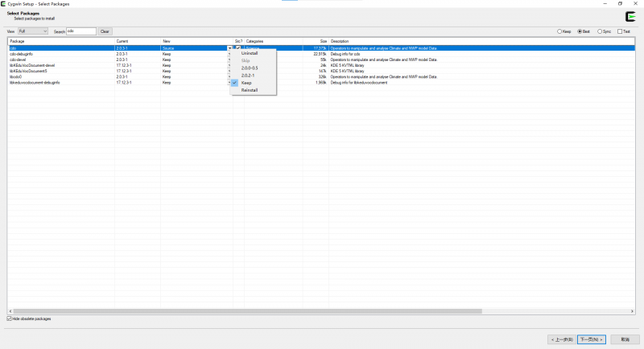Restore down the Cygwin Setup window
Screen dimensions: 644x349
pyautogui.click(x=620, y=3)
